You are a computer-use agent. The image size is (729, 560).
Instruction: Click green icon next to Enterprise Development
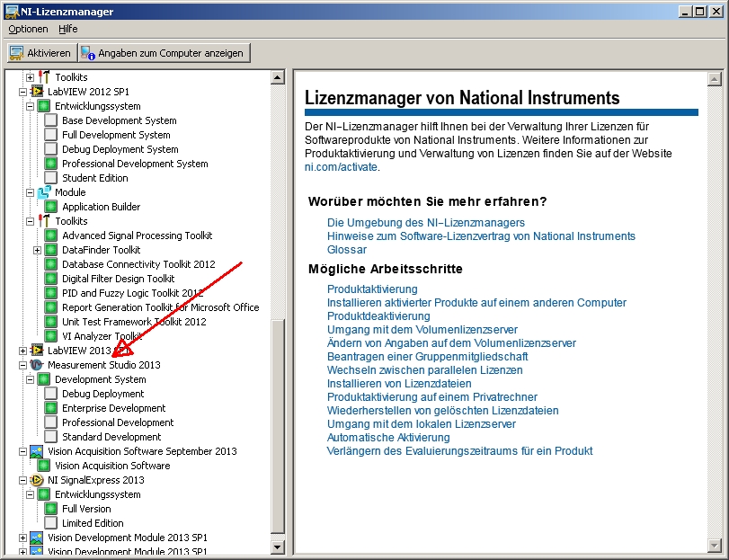50,408
